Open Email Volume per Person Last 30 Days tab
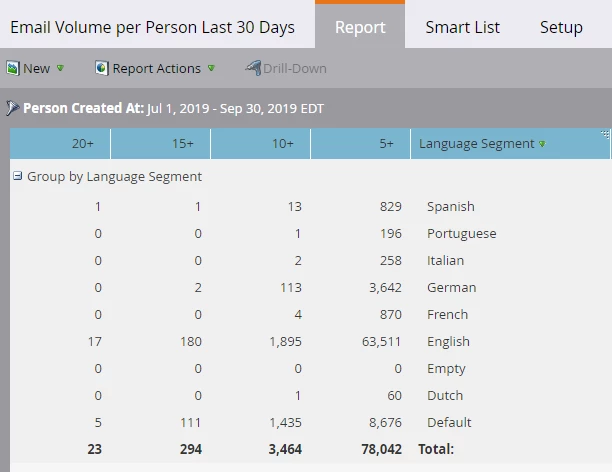Image resolution: width=612 pixels, height=472 pixels. [153, 27]
